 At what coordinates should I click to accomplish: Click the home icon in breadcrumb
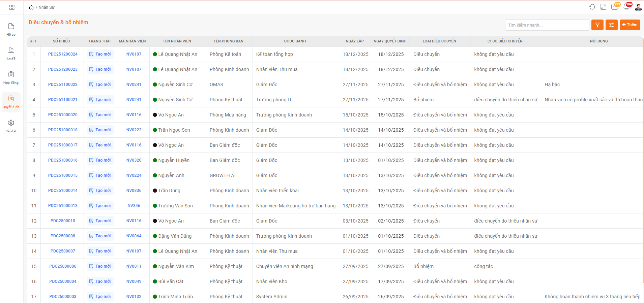click(31, 7)
